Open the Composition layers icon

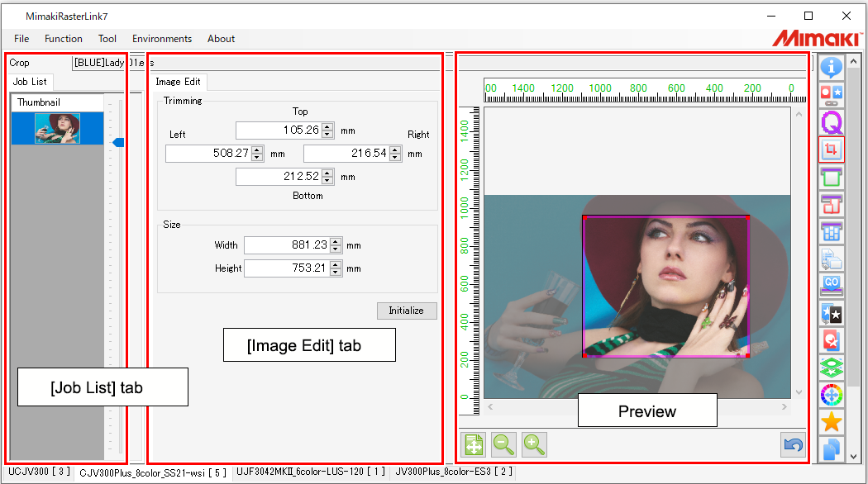832,368
